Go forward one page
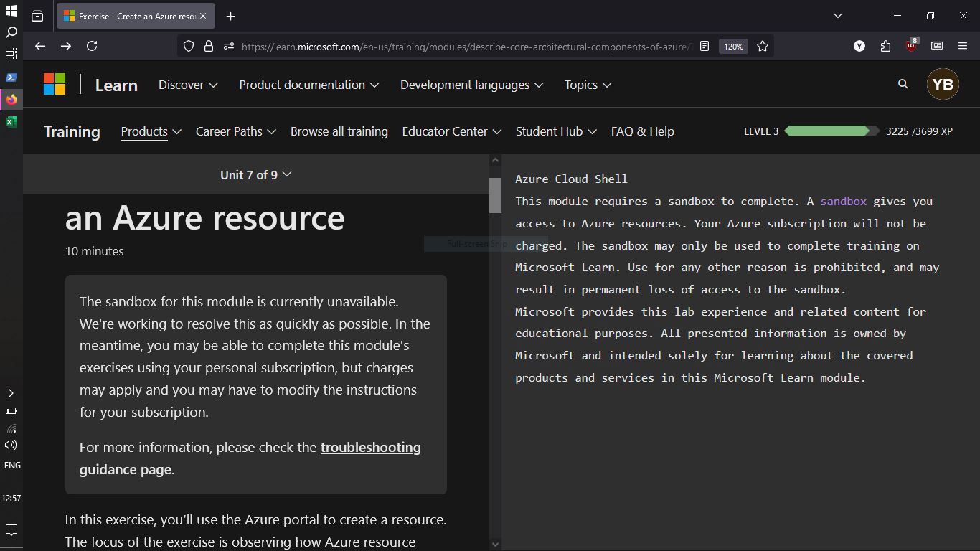This screenshot has width=980, height=551. (66, 46)
